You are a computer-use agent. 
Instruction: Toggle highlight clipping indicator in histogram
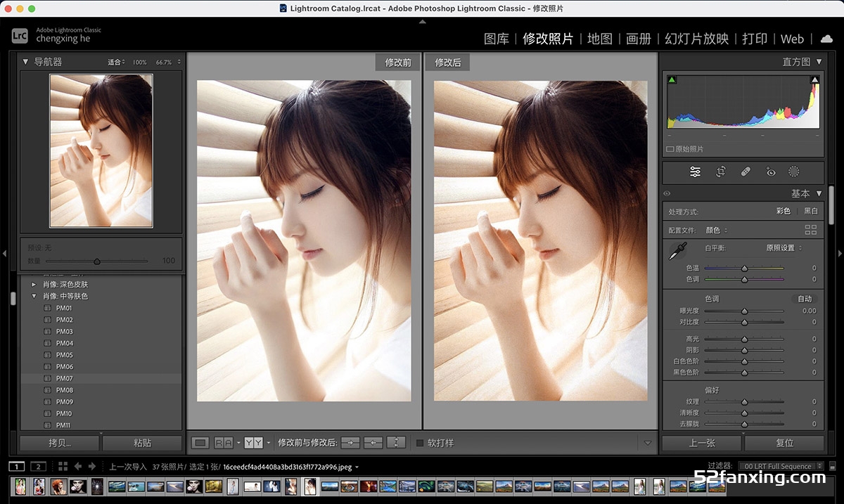815,80
